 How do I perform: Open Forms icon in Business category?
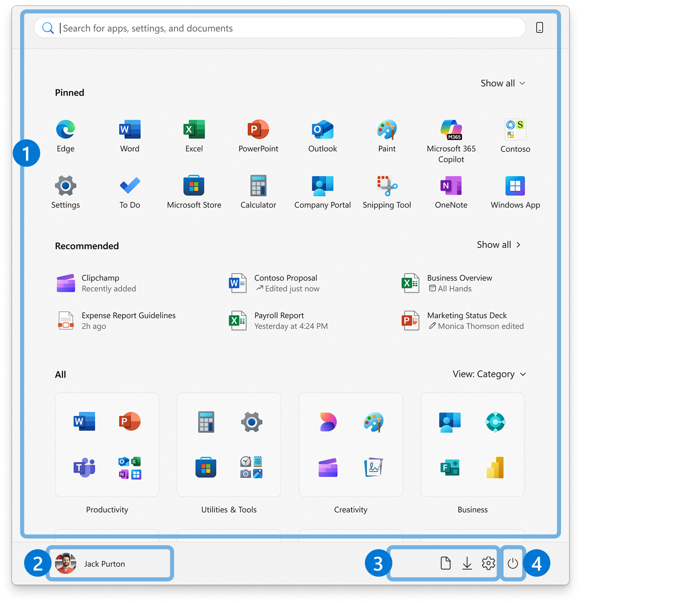coord(450,468)
